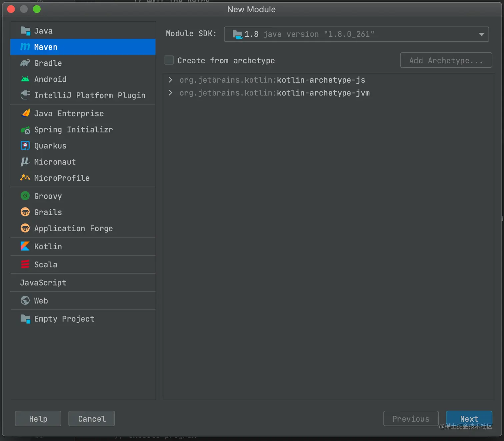Select the kotlin-archetype-js row text
This screenshot has height=441, width=504.
(272, 80)
